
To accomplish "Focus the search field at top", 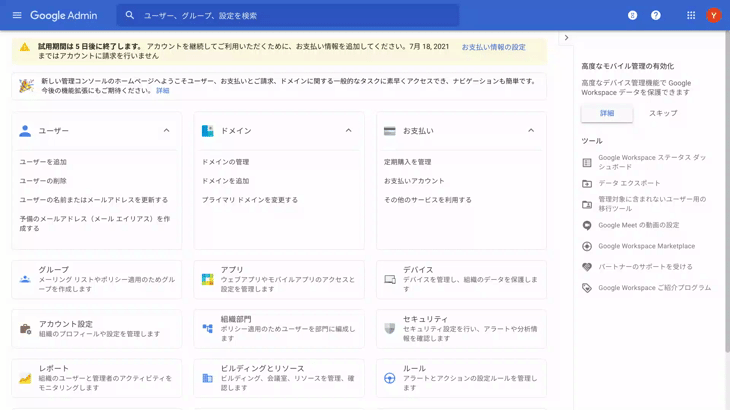I will pyautogui.click(x=290, y=15).
